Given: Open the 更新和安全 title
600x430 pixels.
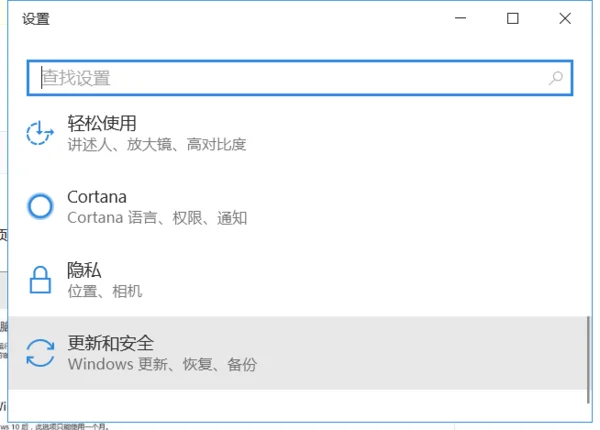Looking at the screenshot, I should [110, 343].
